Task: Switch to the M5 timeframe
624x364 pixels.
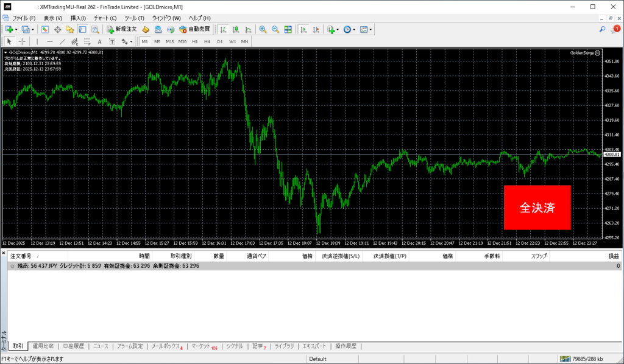Action: click(157, 41)
